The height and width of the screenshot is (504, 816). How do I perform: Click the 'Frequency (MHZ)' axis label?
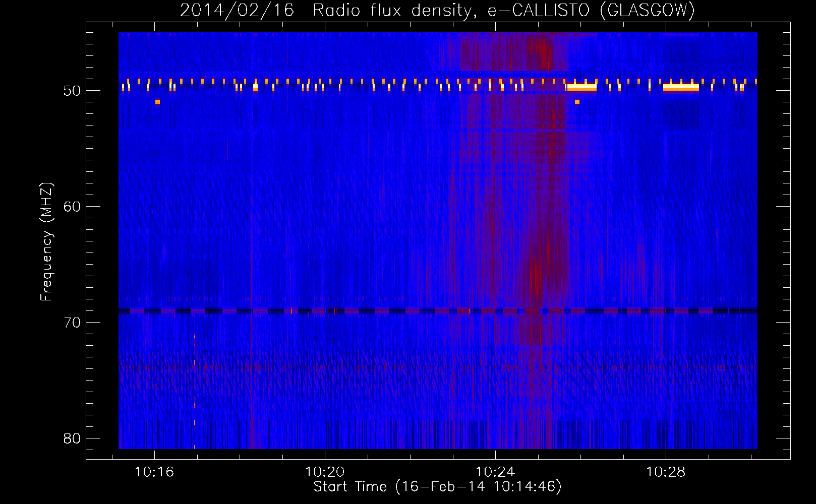point(46,242)
